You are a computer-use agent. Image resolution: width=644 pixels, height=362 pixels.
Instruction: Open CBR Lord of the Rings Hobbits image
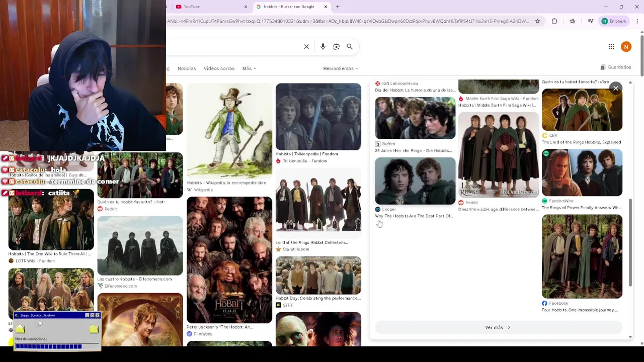(x=582, y=110)
